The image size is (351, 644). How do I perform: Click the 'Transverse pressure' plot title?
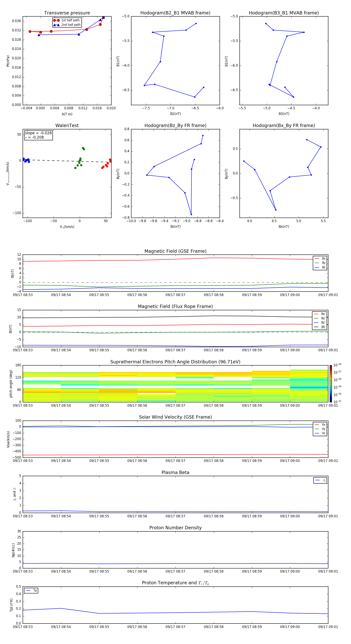click(x=67, y=13)
